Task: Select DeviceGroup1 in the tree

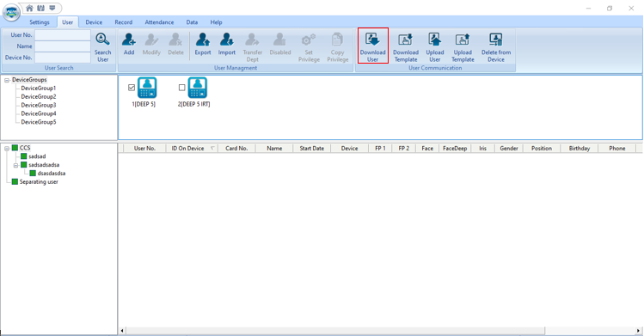Action: [x=39, y=89]
